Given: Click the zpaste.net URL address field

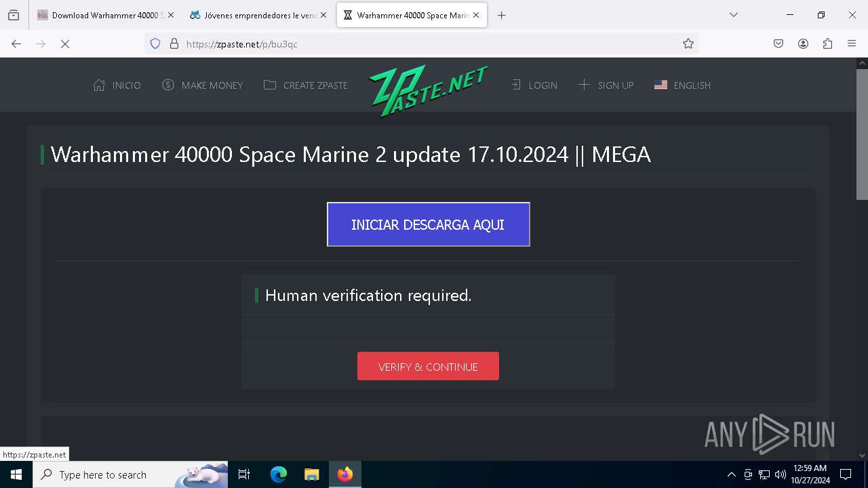Looking at the screenshot, I should click(420, 44).
